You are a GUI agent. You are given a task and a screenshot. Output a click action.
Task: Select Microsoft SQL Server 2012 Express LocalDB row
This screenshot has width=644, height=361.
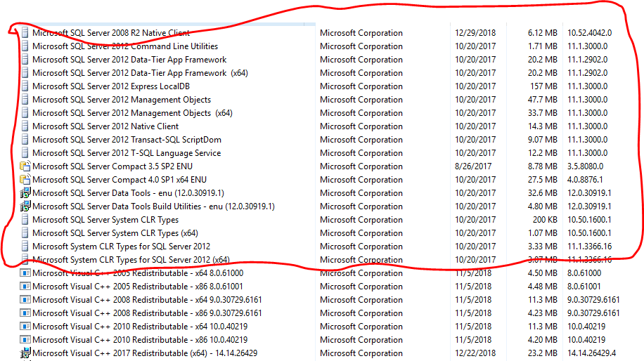111,86
